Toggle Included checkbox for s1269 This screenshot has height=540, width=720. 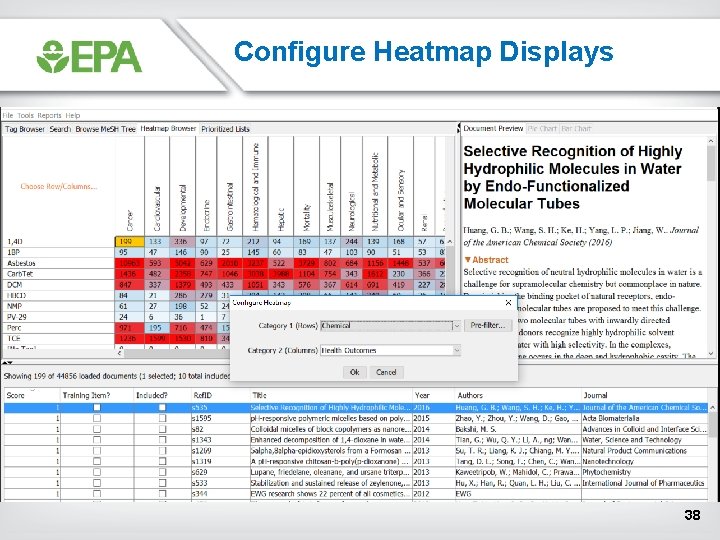(x=162, y=450)
